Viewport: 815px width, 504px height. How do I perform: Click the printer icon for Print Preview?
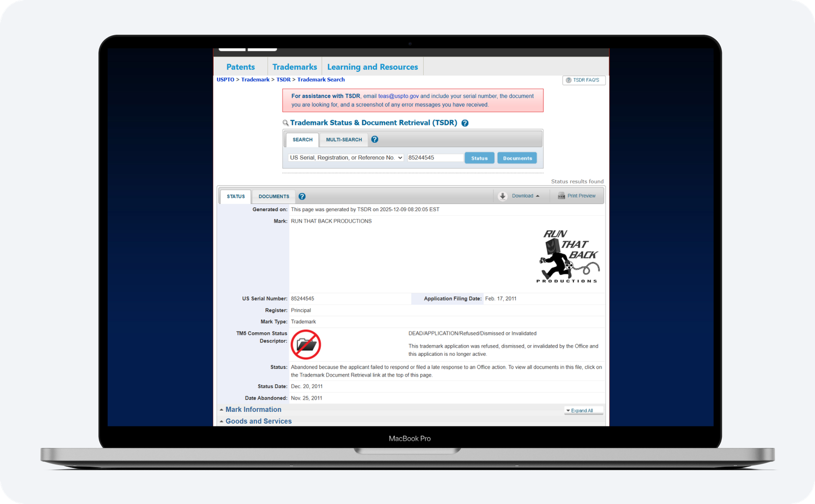[561, 196]
